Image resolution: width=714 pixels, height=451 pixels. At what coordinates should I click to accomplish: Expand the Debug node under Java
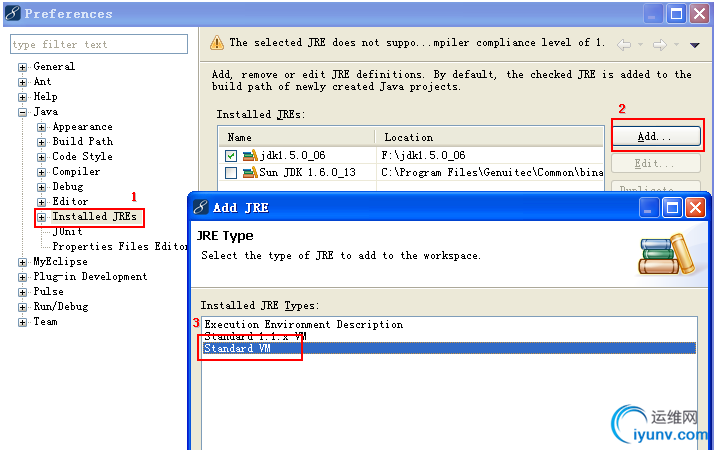[41, 187]
